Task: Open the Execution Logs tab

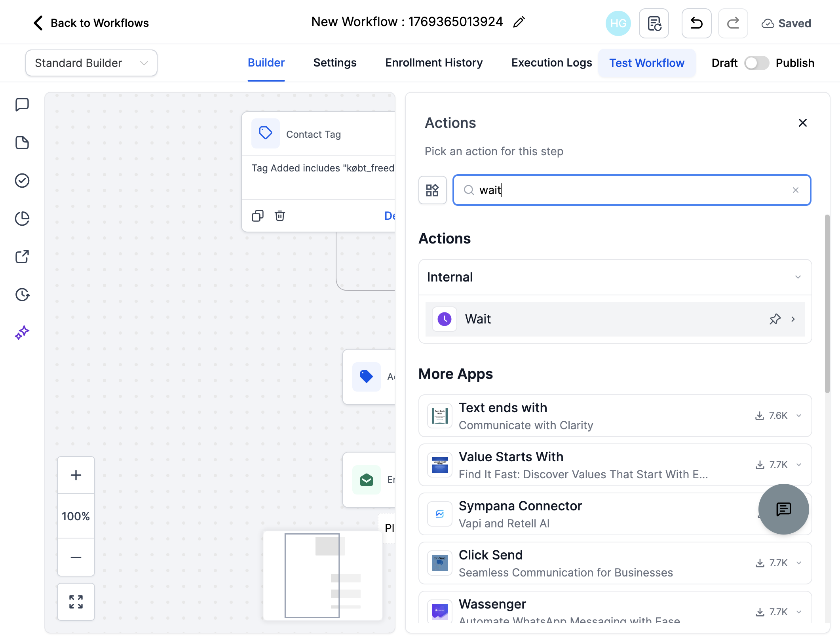Action: tap(551, 63)
